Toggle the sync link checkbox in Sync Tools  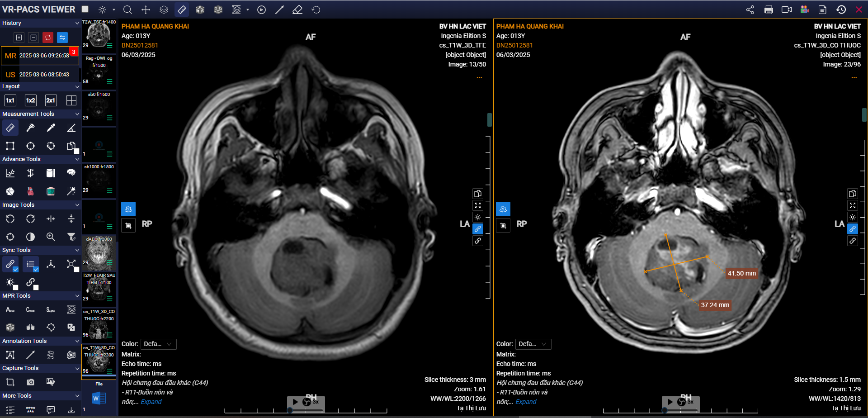15,270
